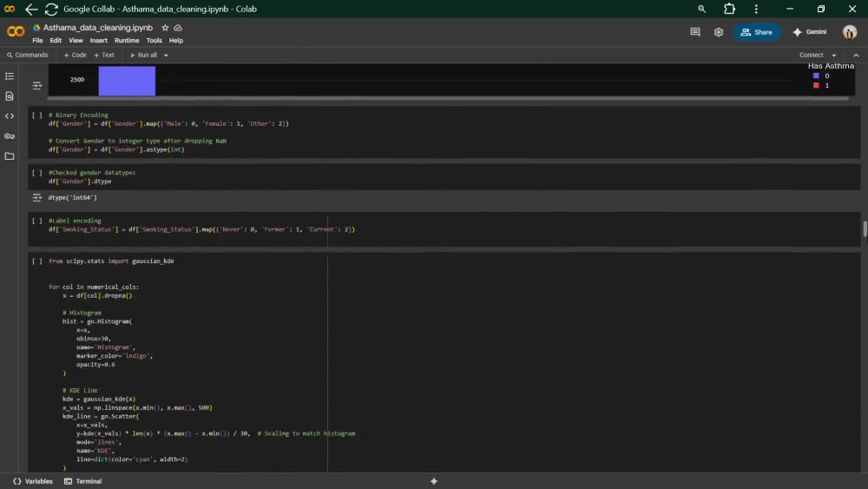Click the Gemini sparkle at the bottom
The height and width of the screenshot is (489, 868).
[434, 481]
